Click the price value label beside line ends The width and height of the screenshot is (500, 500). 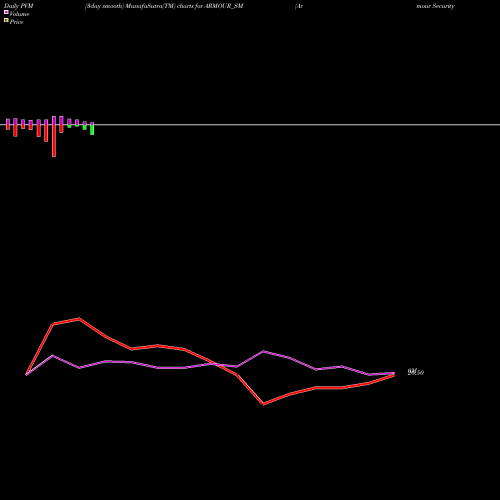pos(416,372)
